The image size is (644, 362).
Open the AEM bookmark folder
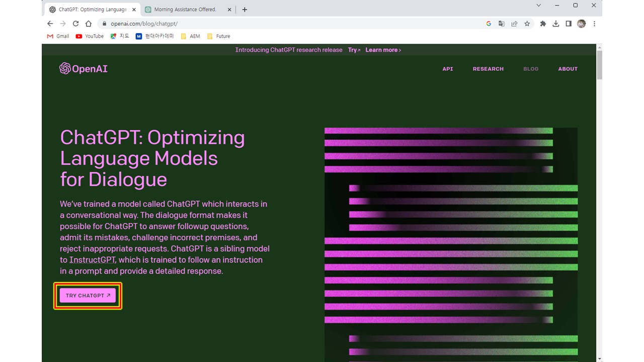[x=190, y=36]
